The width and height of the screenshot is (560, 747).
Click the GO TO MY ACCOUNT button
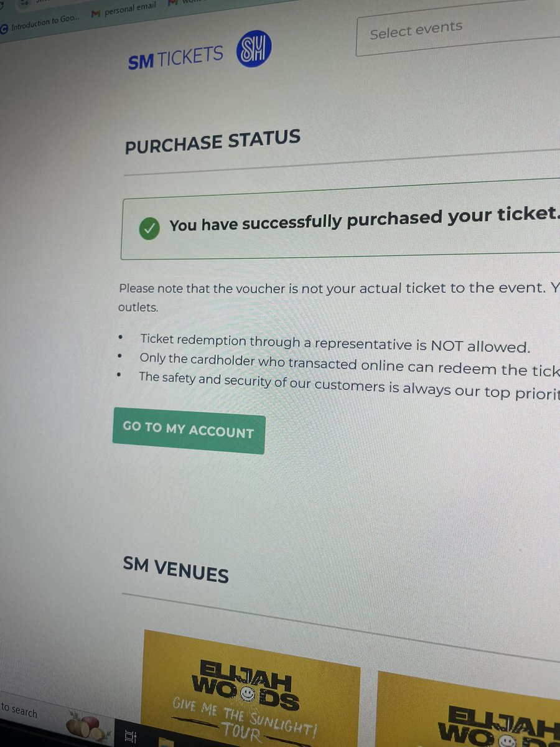[189, 431]
